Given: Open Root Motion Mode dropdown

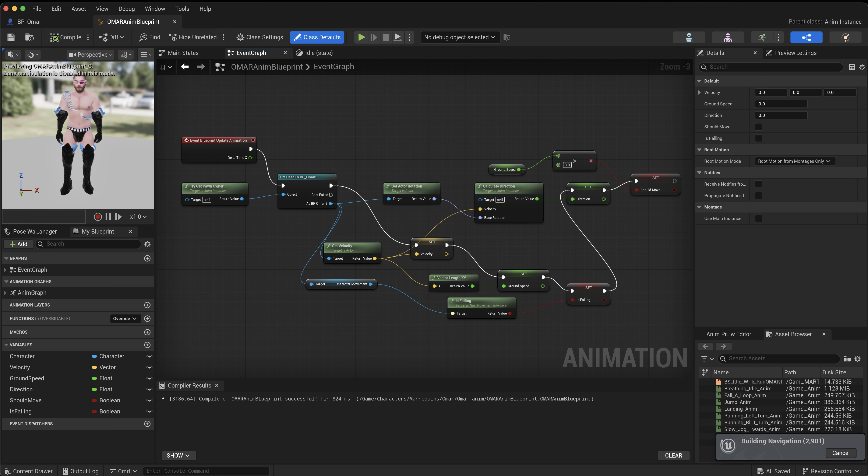Looking at the screenshot, I should tap(795, 161).
